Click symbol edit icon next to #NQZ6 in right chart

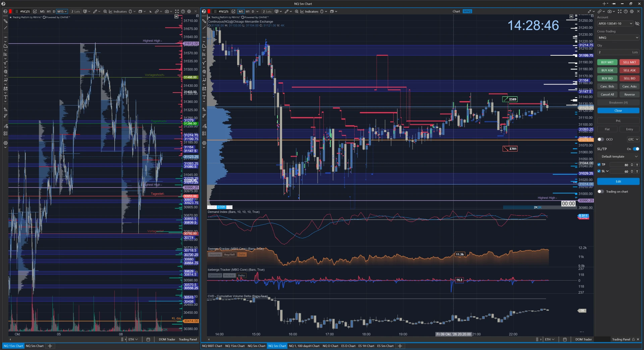pos(233,11)
